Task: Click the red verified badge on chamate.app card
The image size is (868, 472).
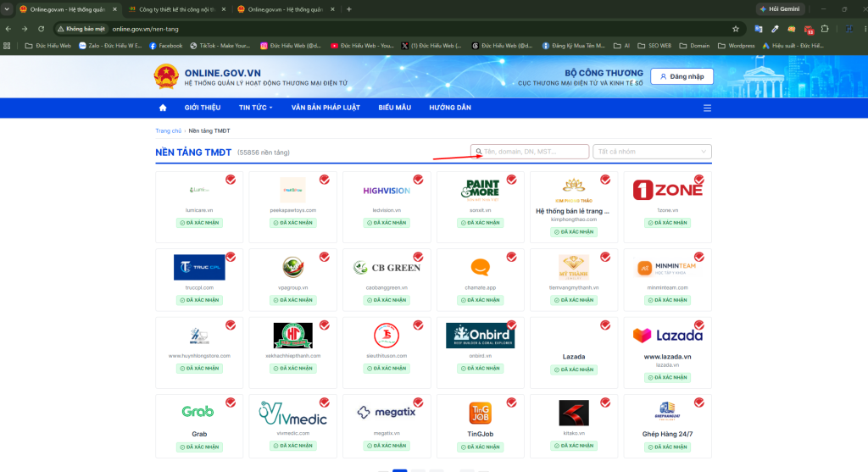Action: coord(511,257)
